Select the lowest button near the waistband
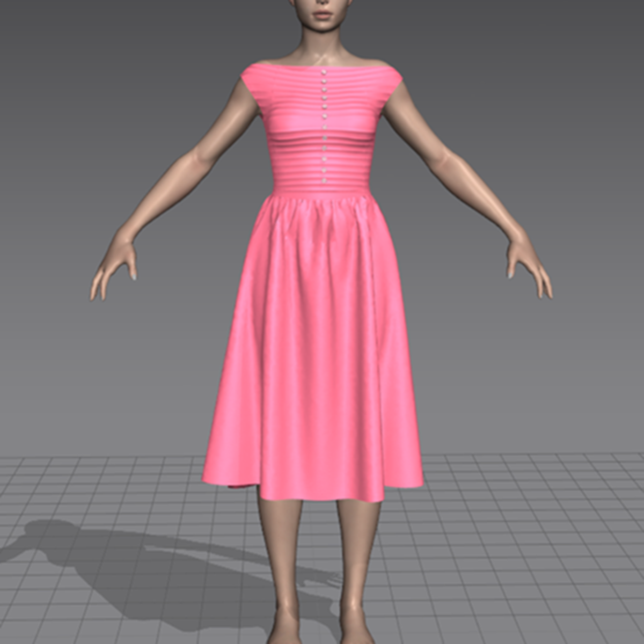The image size is (644, 644). pos(324,179)
